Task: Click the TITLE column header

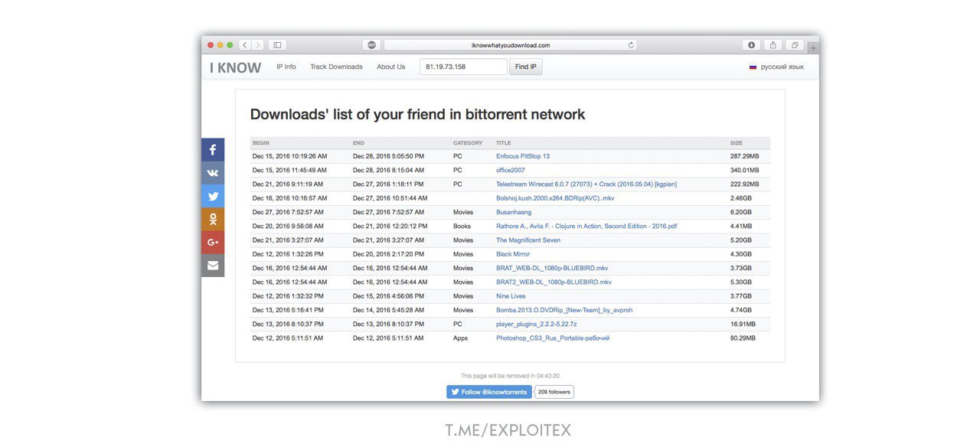Action: [x=503, y=143]
